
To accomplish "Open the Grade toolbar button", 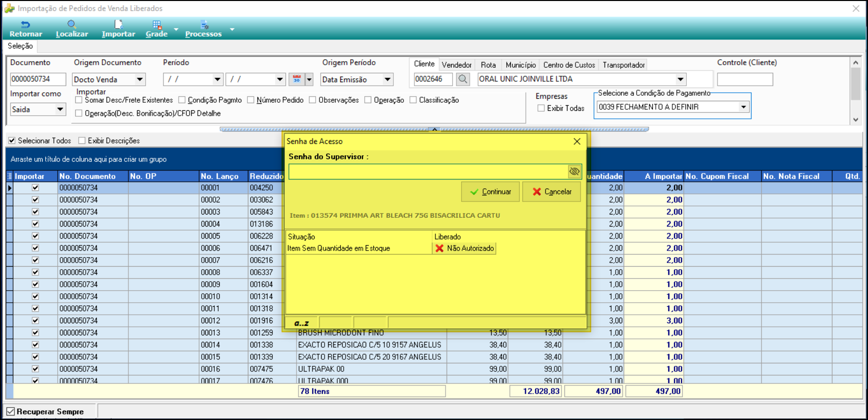I will coord(157,29).
